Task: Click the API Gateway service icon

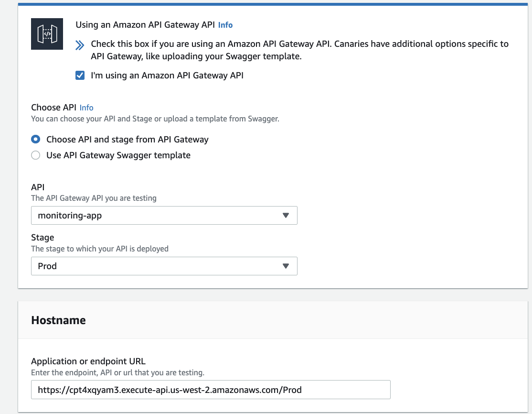Action: click(47, 34)
